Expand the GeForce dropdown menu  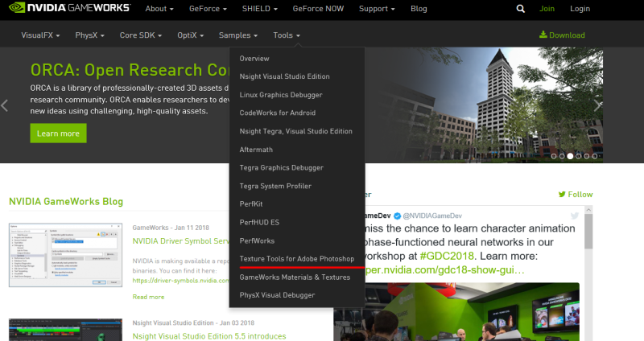pos(208,9)
